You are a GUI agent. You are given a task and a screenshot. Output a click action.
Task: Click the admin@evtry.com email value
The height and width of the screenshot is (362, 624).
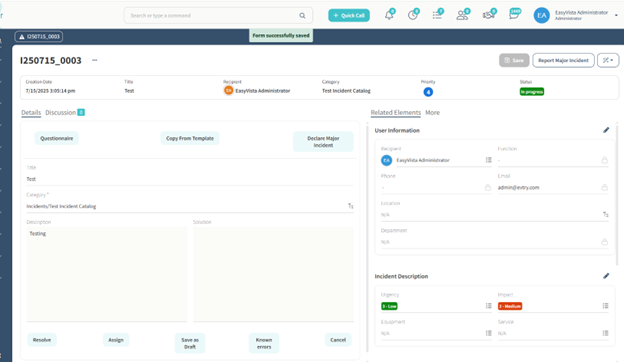(518, 187)
